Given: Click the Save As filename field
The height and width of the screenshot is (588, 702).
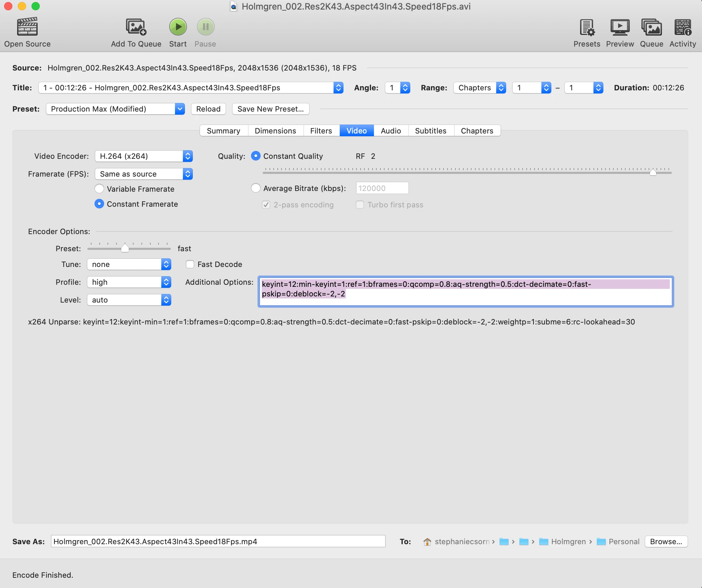Looking at the screenshot, I should pyautogui.click(x=218, y=541).
